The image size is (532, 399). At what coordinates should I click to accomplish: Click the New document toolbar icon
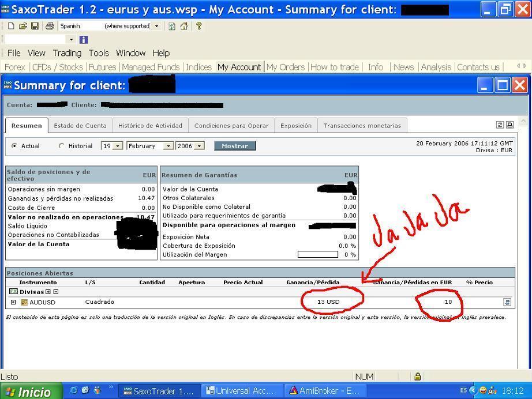click(x=11, y=26)
